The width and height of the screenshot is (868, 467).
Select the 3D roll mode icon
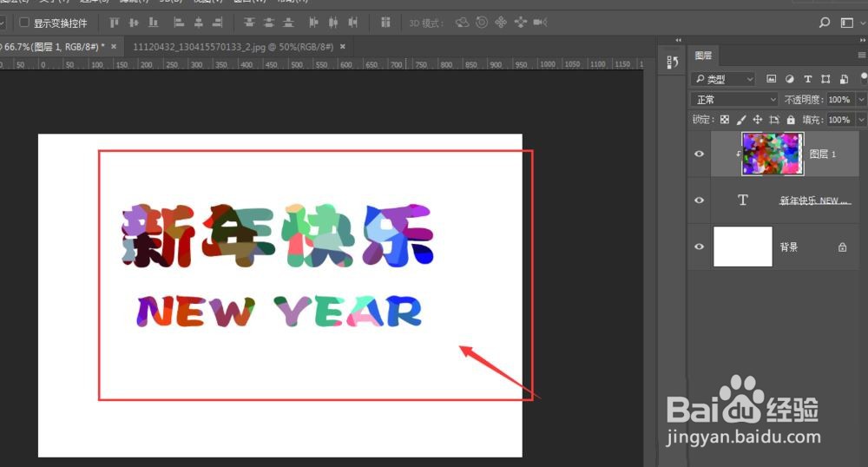click(482, 23)
